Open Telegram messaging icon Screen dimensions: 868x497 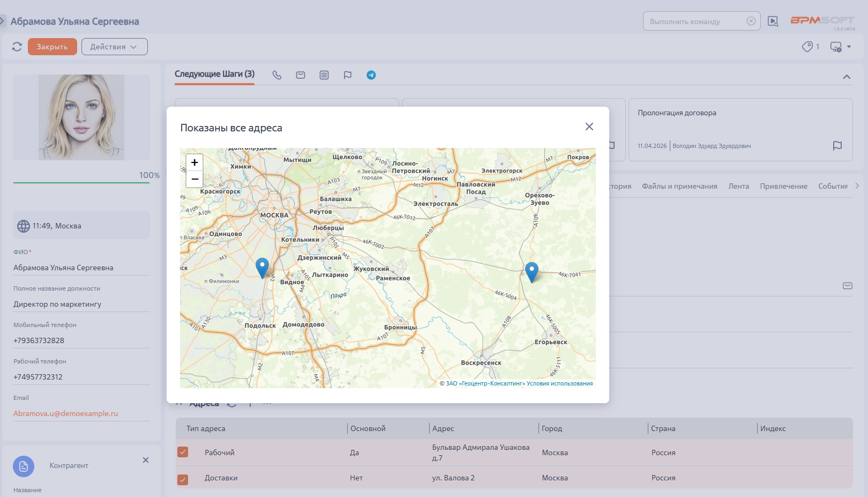pos(371,75)
